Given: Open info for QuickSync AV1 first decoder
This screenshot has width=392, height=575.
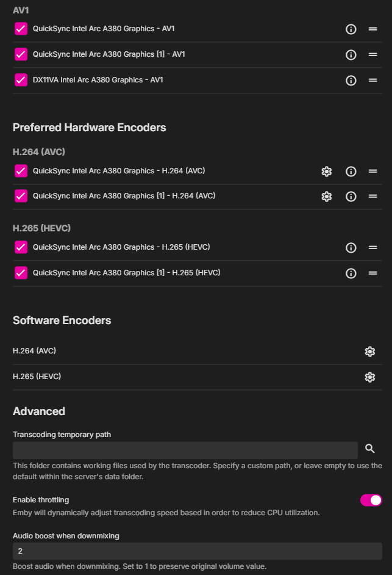Looking at the screenshot, I should coord(351,29).
